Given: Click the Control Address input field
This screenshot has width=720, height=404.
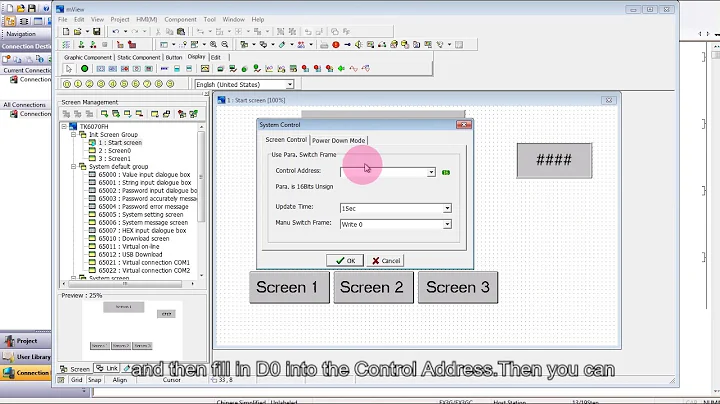Looking at the screenshot, I should tap(384, 172).
